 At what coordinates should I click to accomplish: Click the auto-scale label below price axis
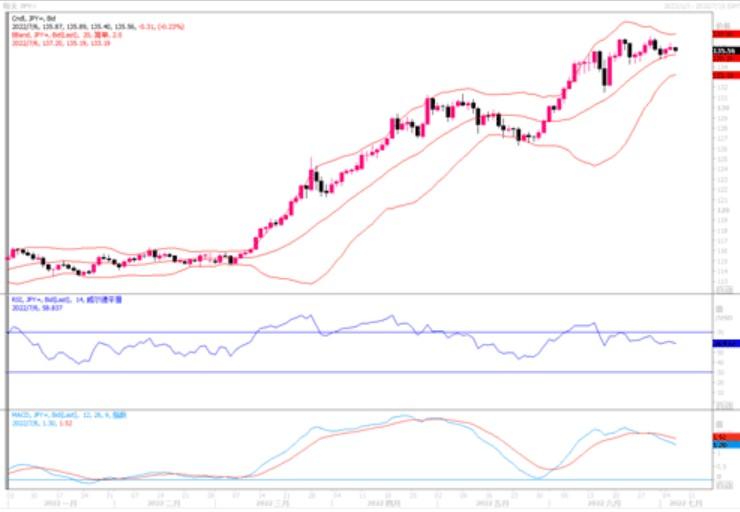click(x=723, y=286)
